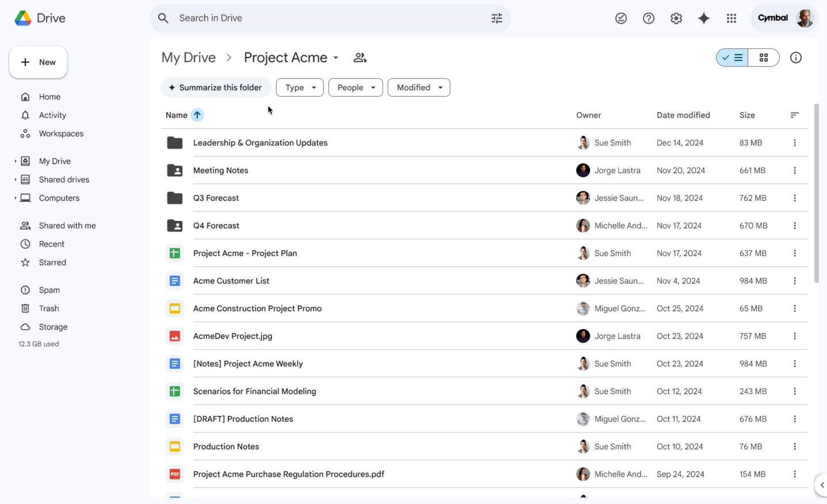The height and width of the screenshot is (504, 827).
Task: Open the sort options icon in header row
Action: point(795,115)
